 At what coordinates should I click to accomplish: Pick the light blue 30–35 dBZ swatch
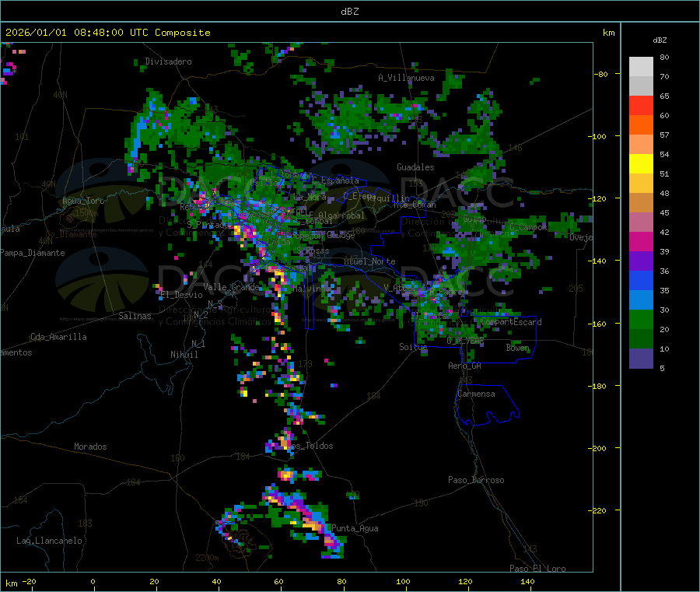(641, 300)
